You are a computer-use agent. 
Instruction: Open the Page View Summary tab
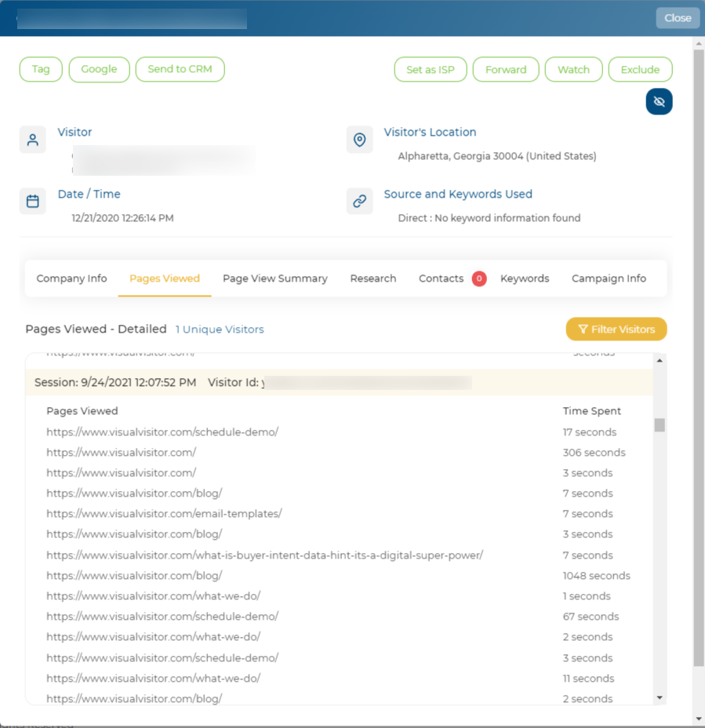275,278
